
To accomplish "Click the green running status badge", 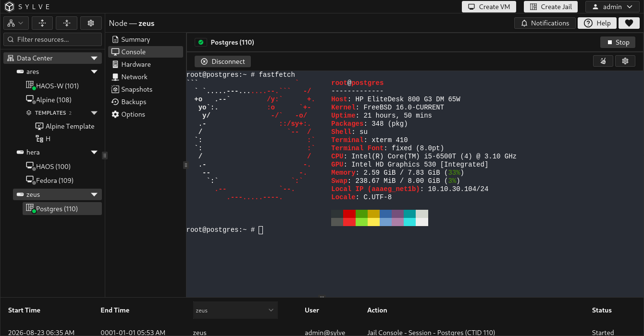I will [x=200, y=42].
